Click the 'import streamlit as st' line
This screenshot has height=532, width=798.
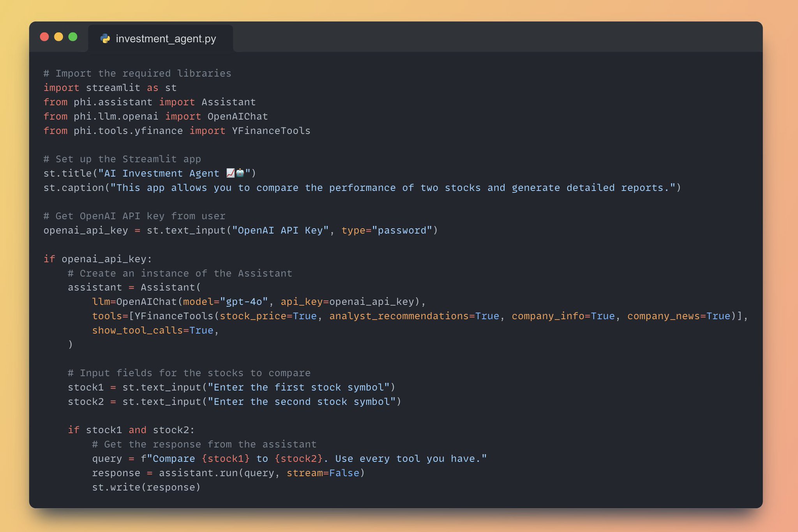110,88
